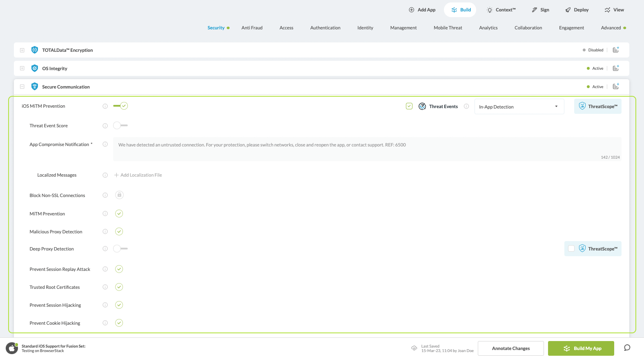The height and width of the screenshot is (359, 644).
Task: Click the locked Block Non-SSL Connections icon
Action: pos(119,195)
